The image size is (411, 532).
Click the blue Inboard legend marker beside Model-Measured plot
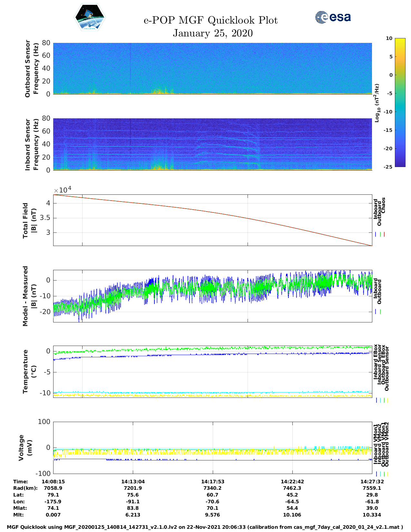tap(376, 312)
